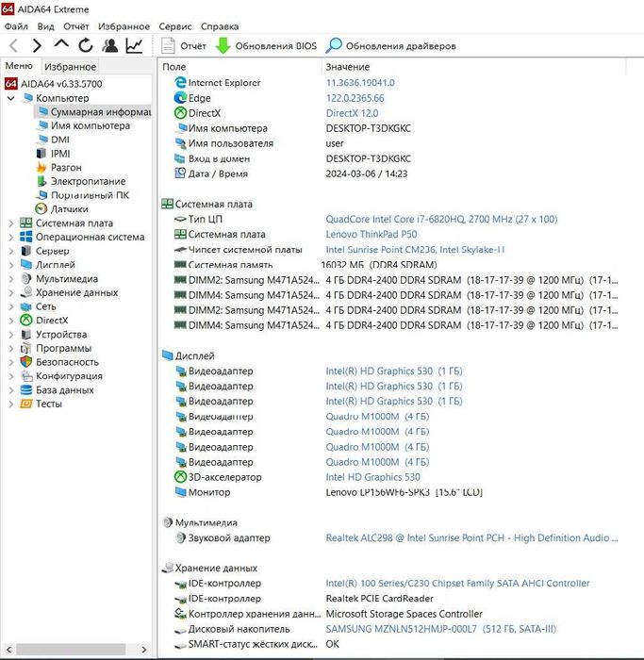The height and width of the screenshot is (660, 644).
Task: Expand the Сеть tree node
Action: (x=11, y=306)
